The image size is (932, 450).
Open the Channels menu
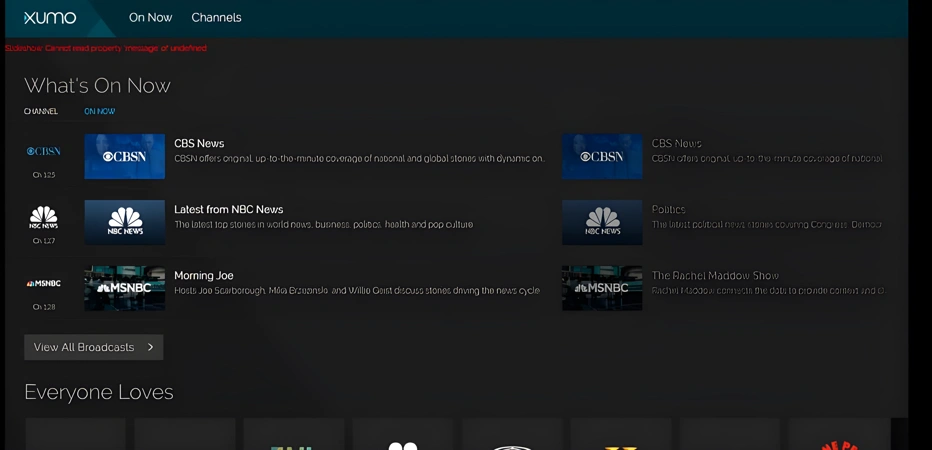[216, 18]
